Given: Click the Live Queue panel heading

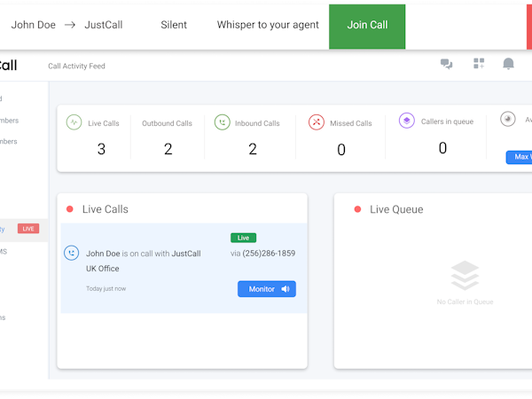Looking at the screenshot, I should click(x=396, y=209).
